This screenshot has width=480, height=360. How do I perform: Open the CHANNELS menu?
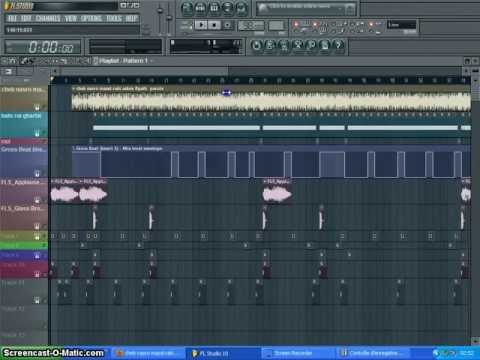click(48, 18)
